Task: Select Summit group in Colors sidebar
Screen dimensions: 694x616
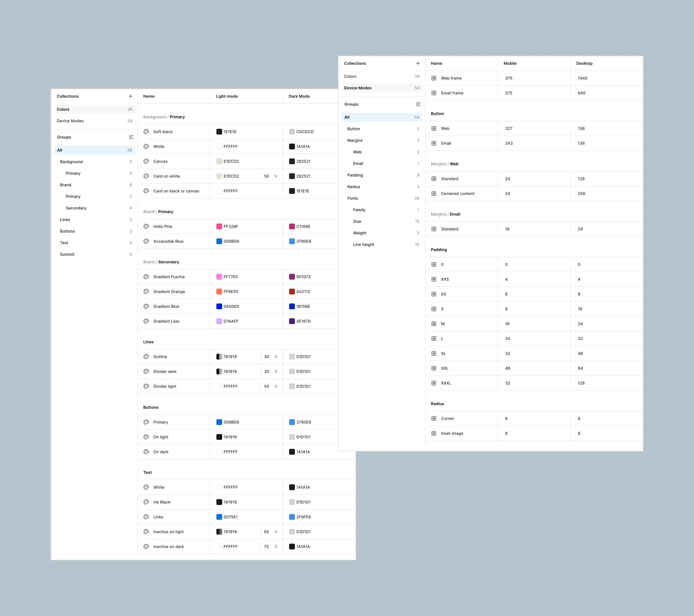Action: coord(67,254)
